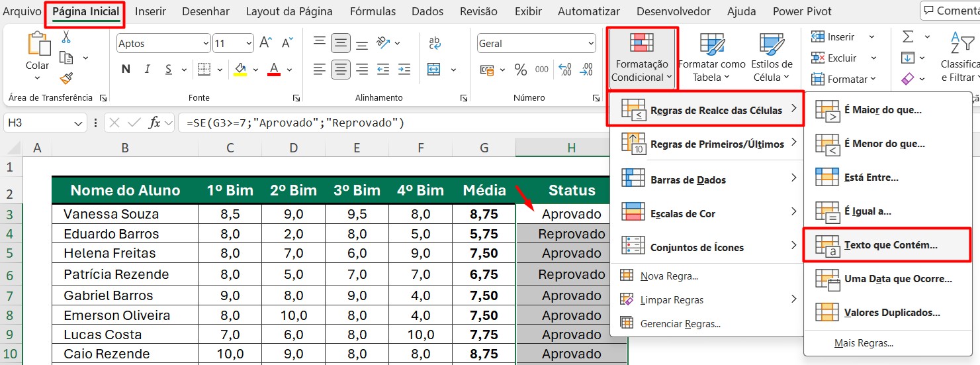980x365 pixels.
Task: Open Formatar como Tabela dropdown
Action: pos(711,56)
